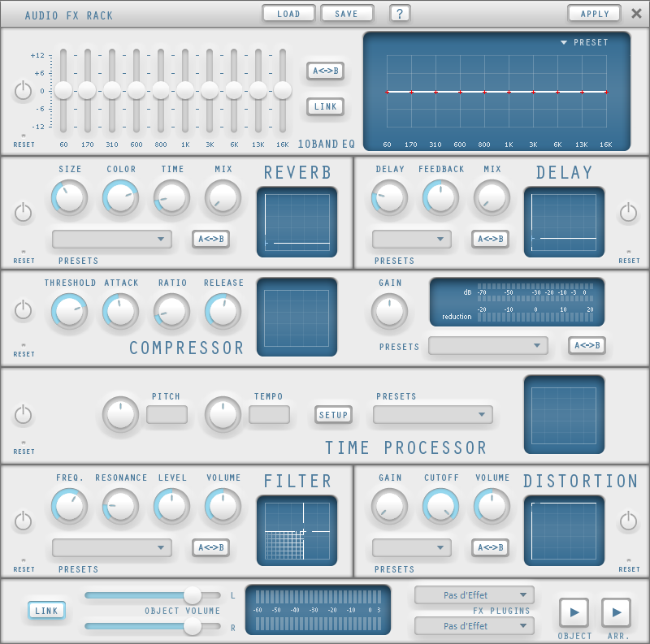Viewport: 650px width, 644px height.
Task: Adjust the left Object Volume slider
Action: (193, 595)
